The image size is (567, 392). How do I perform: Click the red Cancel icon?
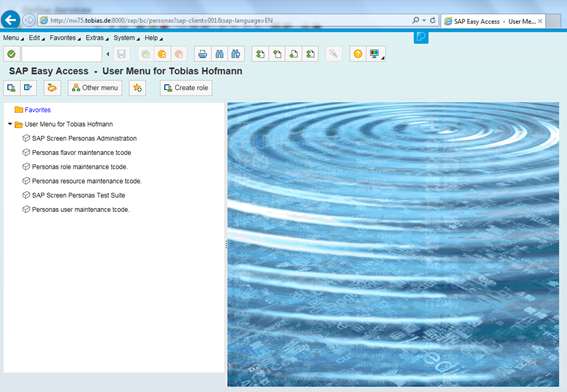(179, 54)
